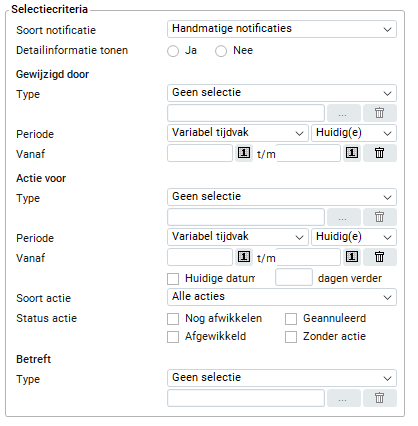The image size is (418, 426).
Task: Open the Soort notificatie dropdown
Action: (282, 29)
